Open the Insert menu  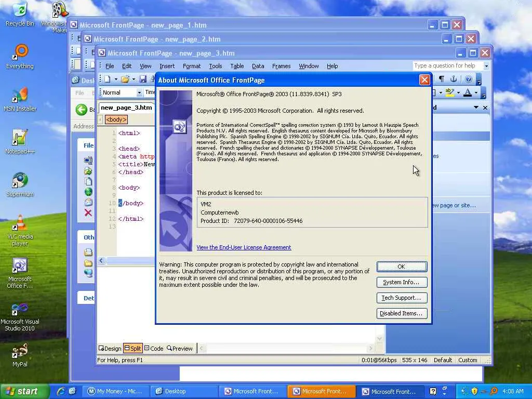point(167,66)
